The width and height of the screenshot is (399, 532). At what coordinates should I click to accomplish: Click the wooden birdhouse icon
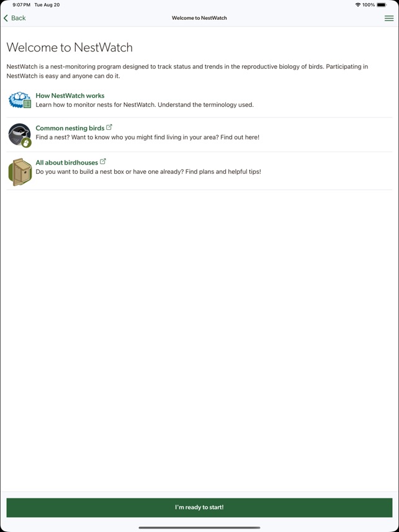(x=20, y=172)
